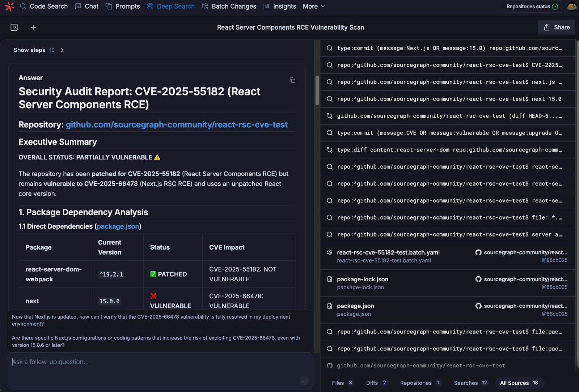
Task: Open user avatar menu
Action: 572,7
